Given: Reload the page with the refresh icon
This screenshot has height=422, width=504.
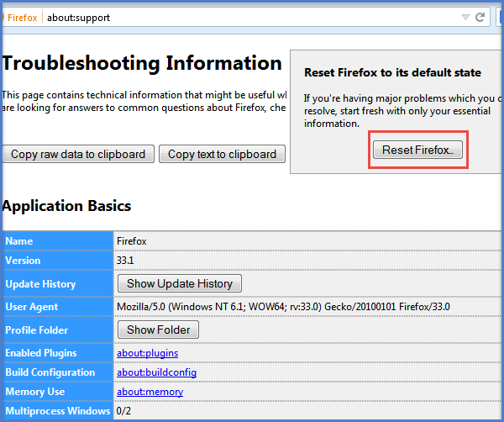Looking at the screenshot, I should [x=480, y=17].
